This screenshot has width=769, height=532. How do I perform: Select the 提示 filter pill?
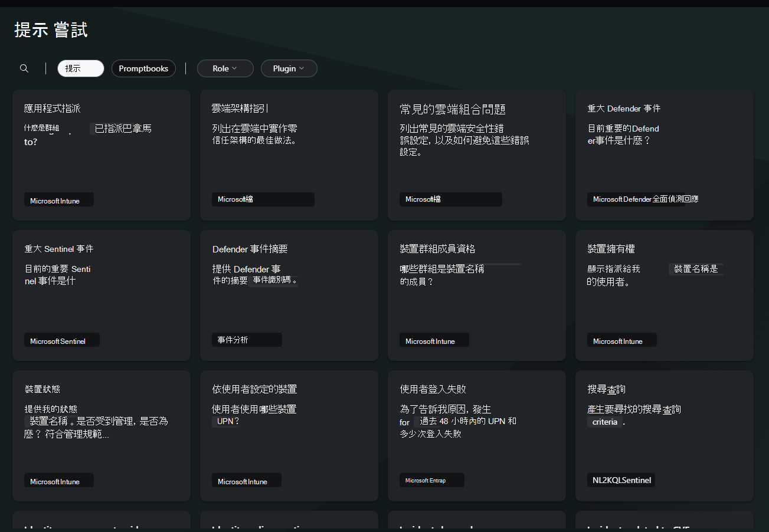[x=81, y=68]
